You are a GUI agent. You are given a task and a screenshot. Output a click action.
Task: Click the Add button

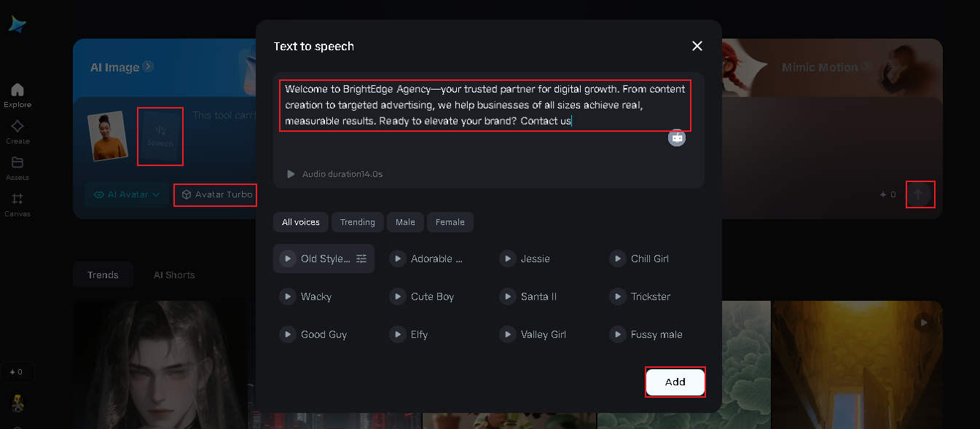(675, 382)
